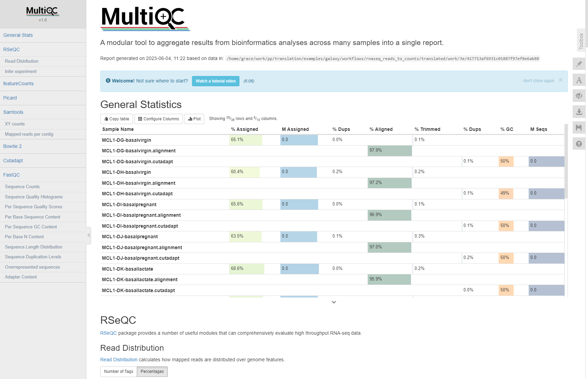Navigate to Sequence Quality Histograms in sidebar
The height and width of the screenshot is (379, 588).
[34, 197]
